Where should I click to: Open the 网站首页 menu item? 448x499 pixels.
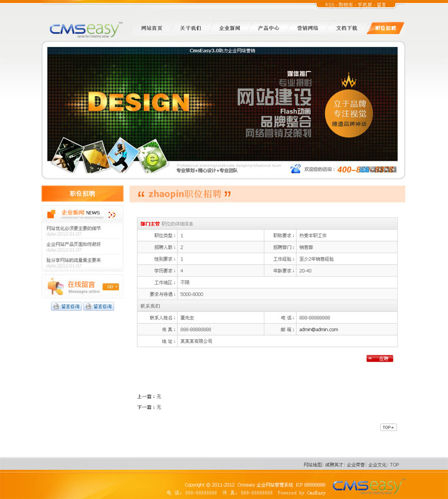pos(152,28)
